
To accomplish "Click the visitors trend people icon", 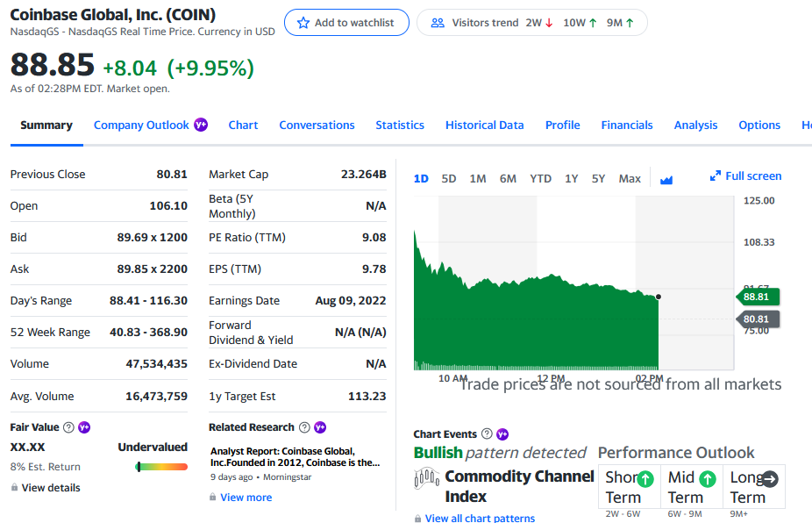I will [438, 23].
